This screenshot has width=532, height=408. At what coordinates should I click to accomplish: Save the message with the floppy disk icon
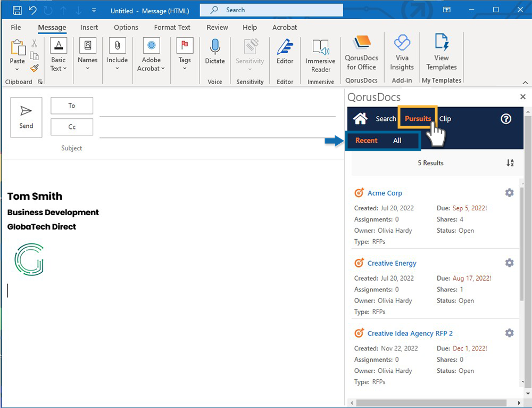coord(17,10)
